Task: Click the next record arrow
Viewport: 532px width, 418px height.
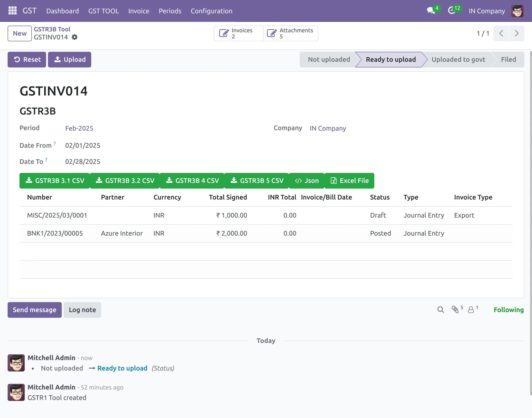Action: coord(517,33)
